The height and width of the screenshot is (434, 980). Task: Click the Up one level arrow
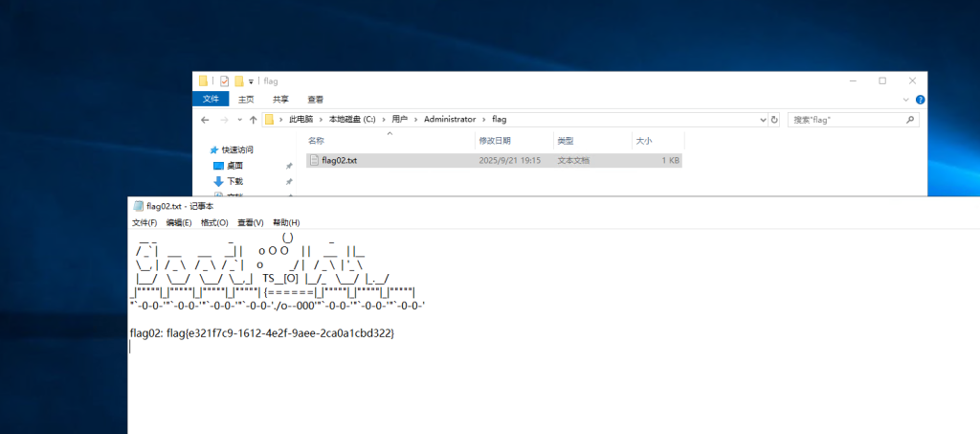[x=253, y=120]
